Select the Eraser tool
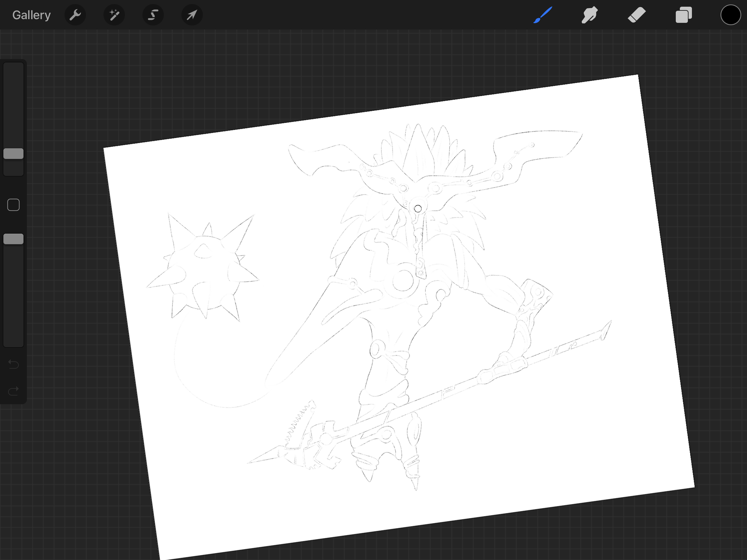 pos(637,15)
